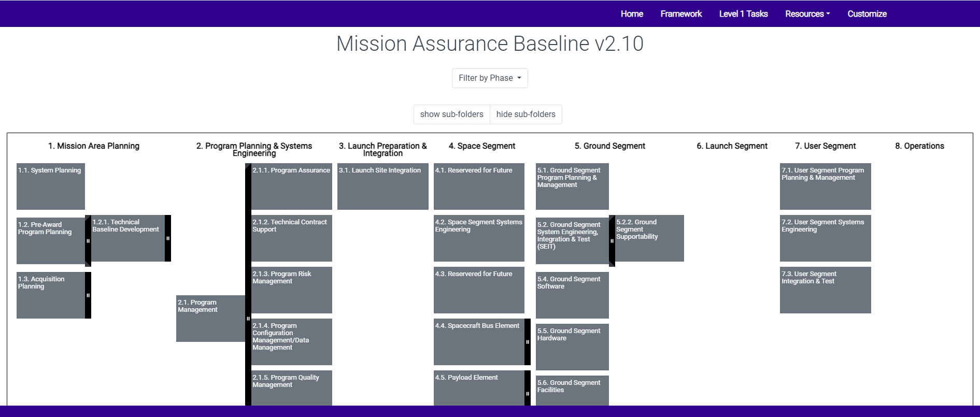Click the 1. Mission Area Planning heading
Screen dimensions: 980x417
(94, 146)
